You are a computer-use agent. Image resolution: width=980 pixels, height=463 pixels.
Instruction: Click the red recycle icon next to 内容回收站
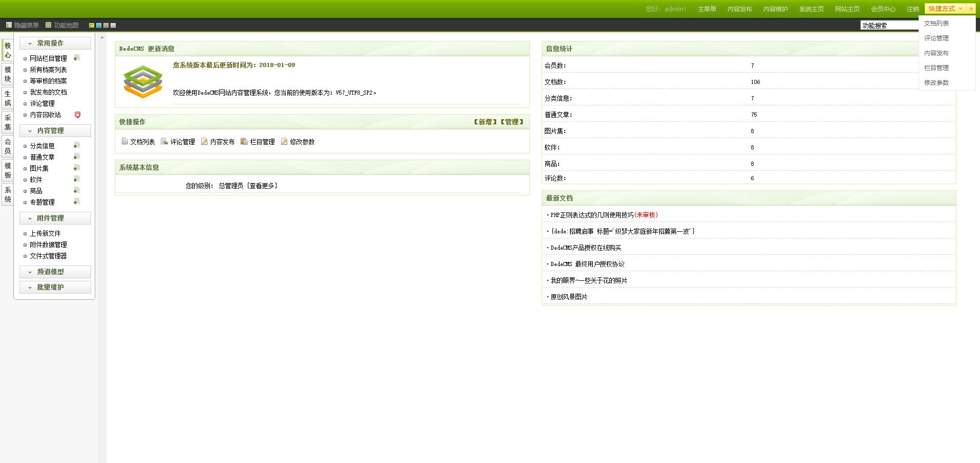(77, 115)
